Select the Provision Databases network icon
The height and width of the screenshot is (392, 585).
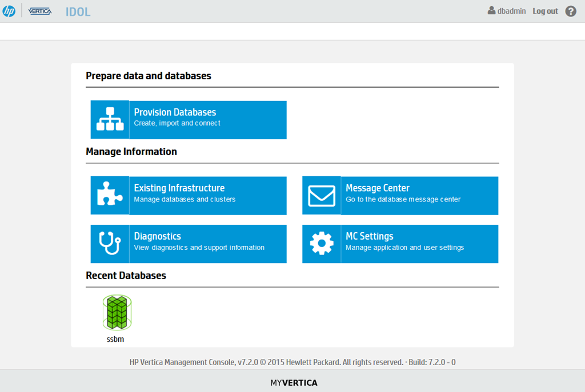click(110, 120)
